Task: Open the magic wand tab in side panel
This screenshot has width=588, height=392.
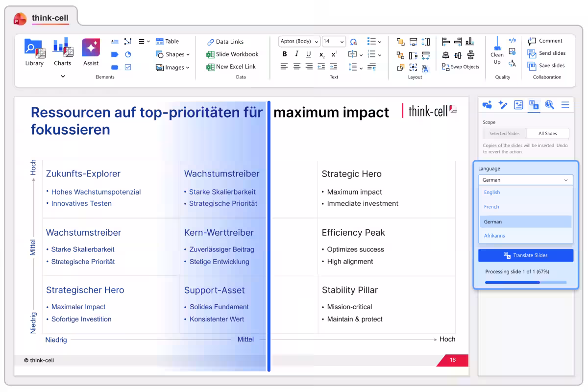Action: pos(503,104)
